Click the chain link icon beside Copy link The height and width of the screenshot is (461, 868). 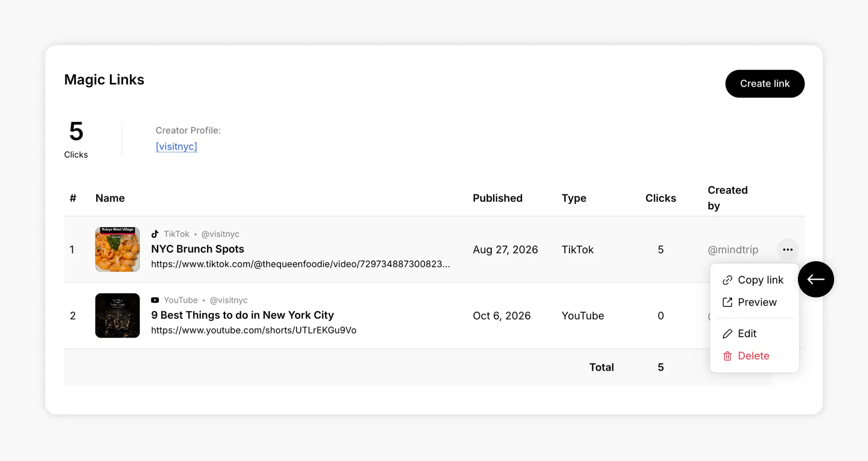pos(727,280)
